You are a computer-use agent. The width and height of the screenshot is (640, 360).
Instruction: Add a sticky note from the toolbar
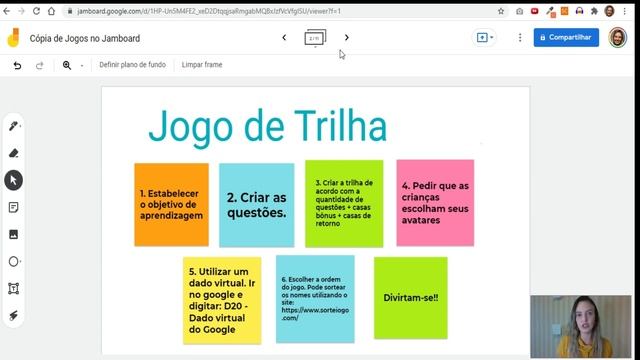[x=13, y=207]
